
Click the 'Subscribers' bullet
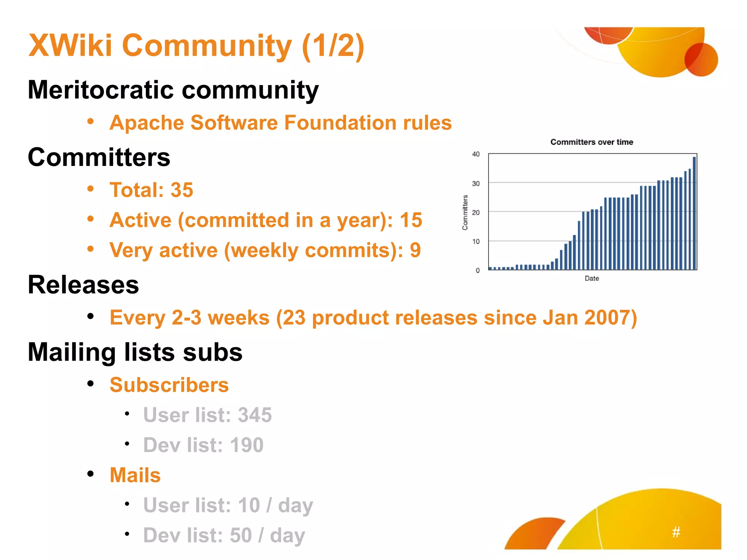point(169,385)
